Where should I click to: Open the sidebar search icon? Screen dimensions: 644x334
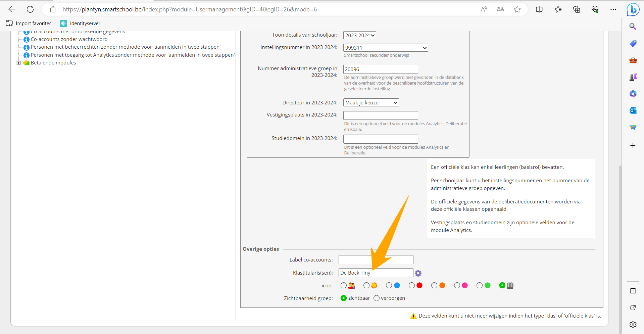tap(633, 27)
